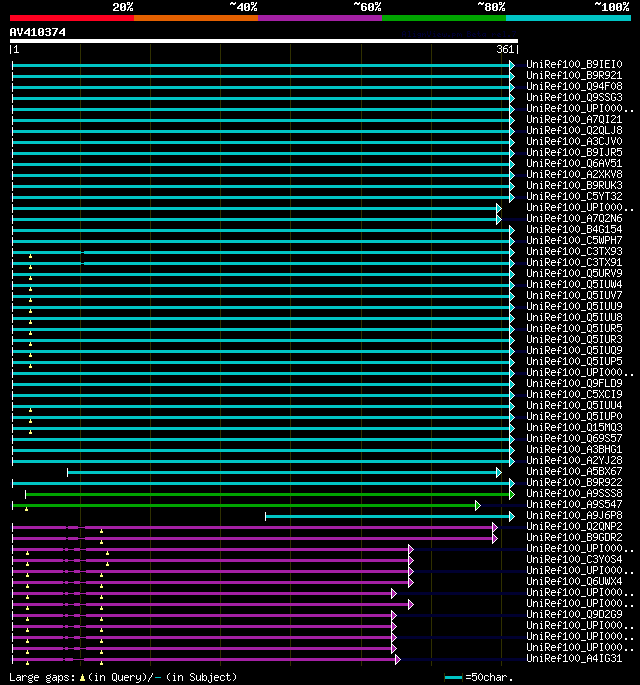Screen dimensions: 640x685
Task: Click the green arrowhead ending the A9S547 alignment
Action: pyautogui.click(x=478, y=505)
